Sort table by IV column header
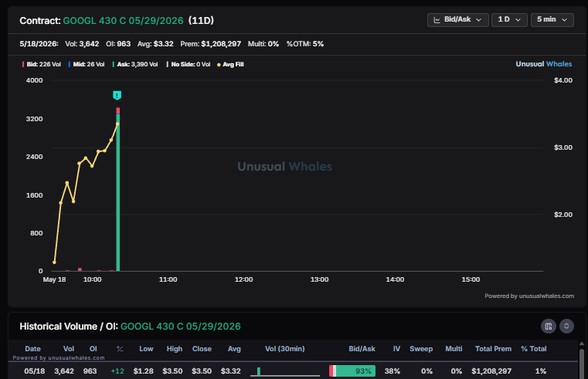This screenshot has height=379, width=588. [396, 349]
